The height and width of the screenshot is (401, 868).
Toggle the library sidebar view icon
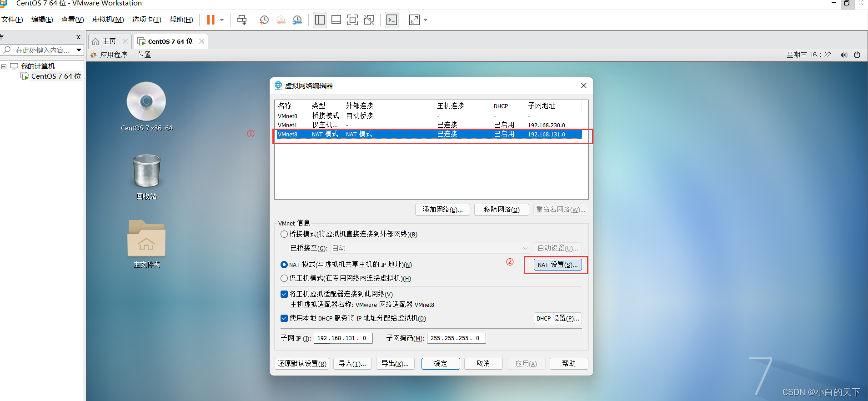click(x=320, y=20)
